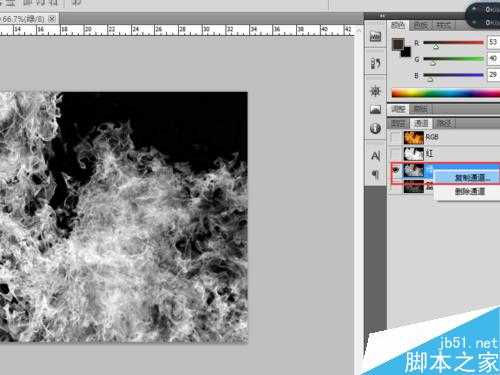
Task: Open the Histogram panel icon
Action: [x=375, y=109]
